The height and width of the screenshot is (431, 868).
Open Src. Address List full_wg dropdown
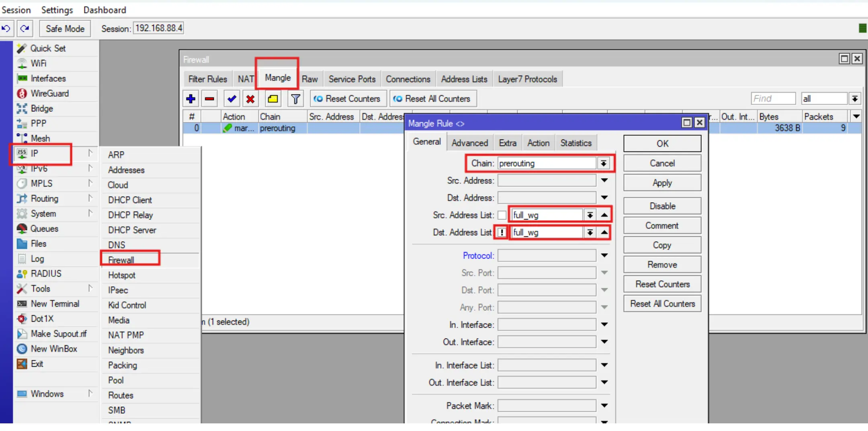pyautogui.click(x=590, y=215)
